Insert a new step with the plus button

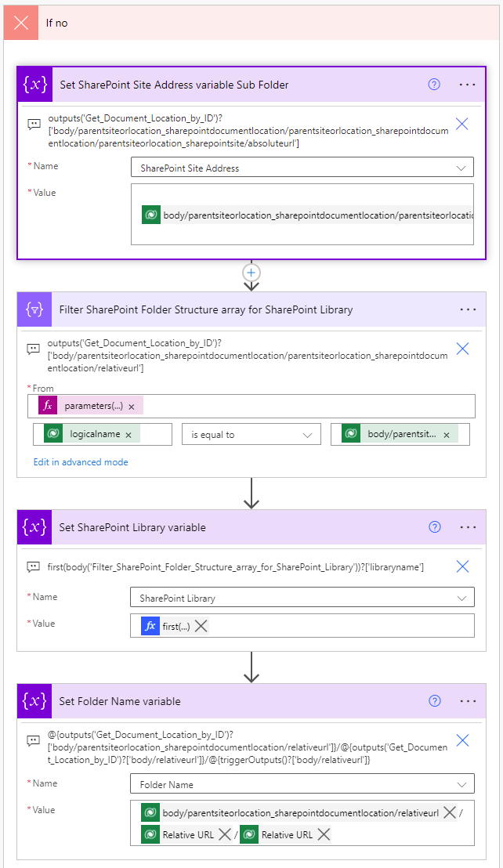click(251, 273)
